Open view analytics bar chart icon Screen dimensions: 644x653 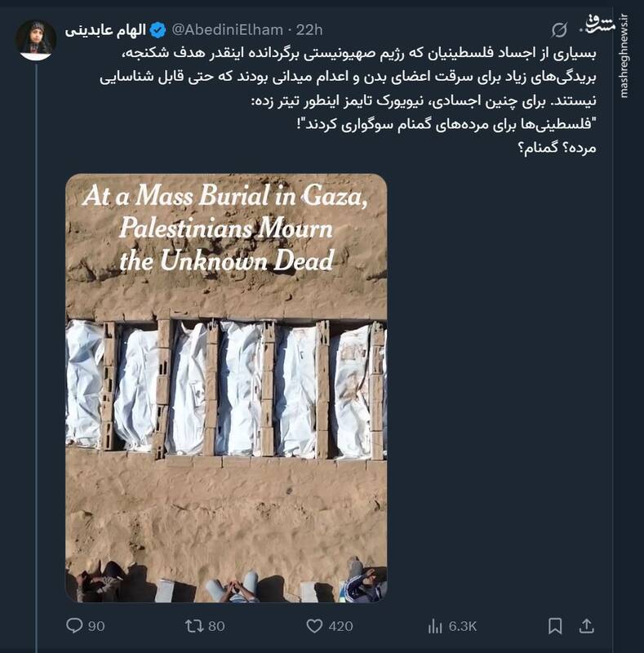tap(435, 626)
